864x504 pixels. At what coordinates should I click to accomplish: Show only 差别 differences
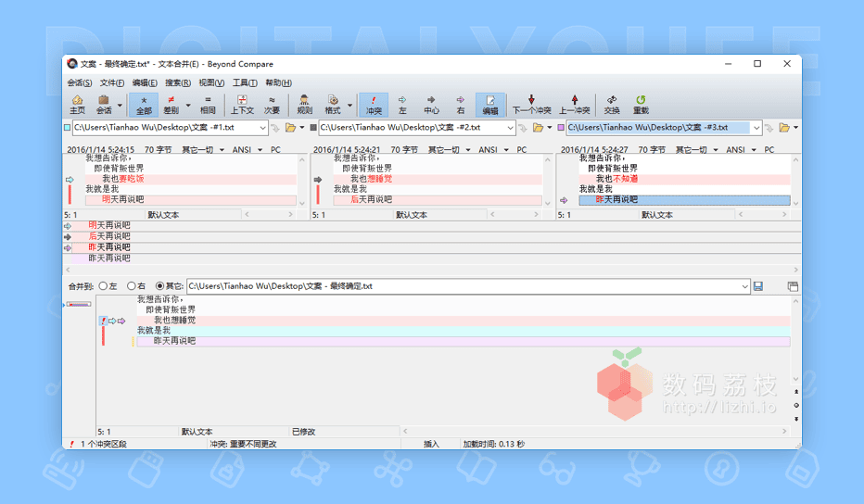tap(171, 104)
